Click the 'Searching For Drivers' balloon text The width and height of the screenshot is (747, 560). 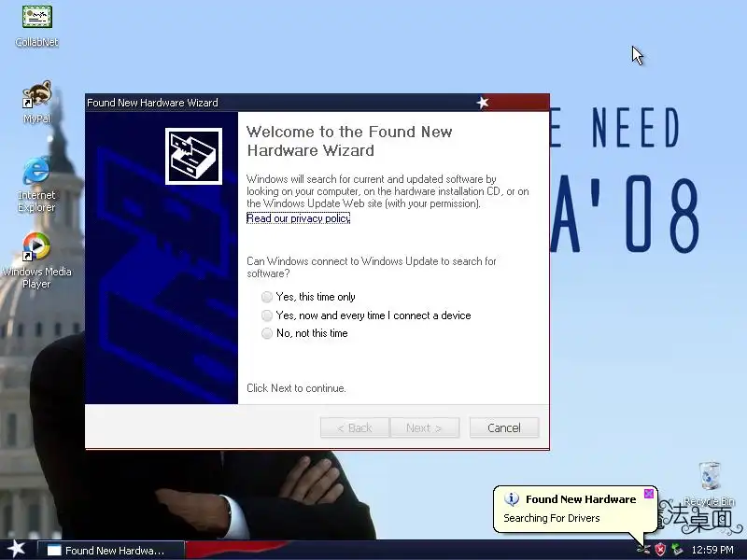point(551,518)
